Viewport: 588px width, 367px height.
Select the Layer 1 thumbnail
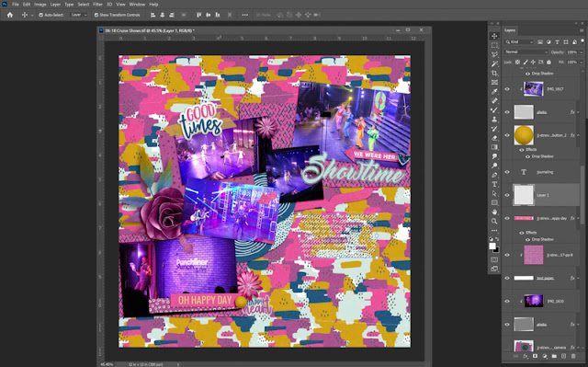[x=524, y=195]
